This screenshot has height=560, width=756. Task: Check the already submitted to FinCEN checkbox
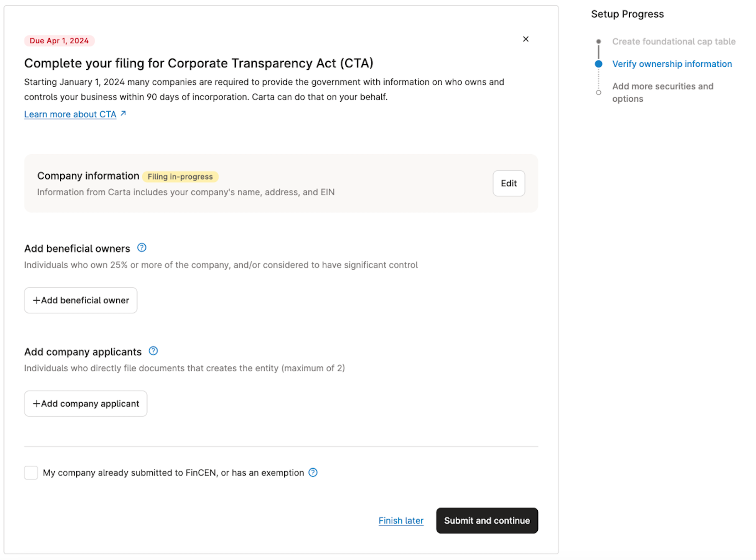(x=31, y=472)
